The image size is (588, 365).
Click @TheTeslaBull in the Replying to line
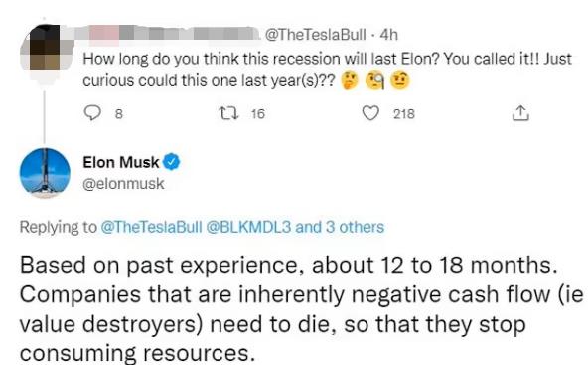(x=152, y=227)
